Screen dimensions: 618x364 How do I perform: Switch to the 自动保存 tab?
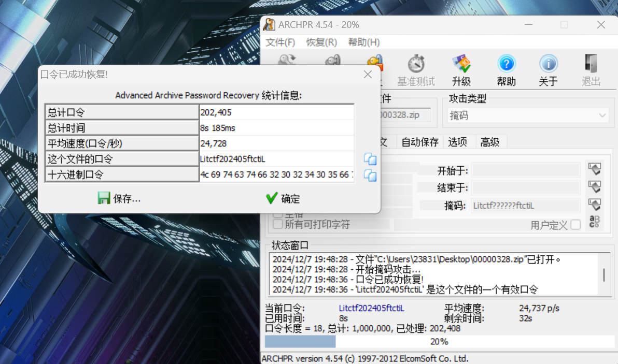(x=420, y=142)
